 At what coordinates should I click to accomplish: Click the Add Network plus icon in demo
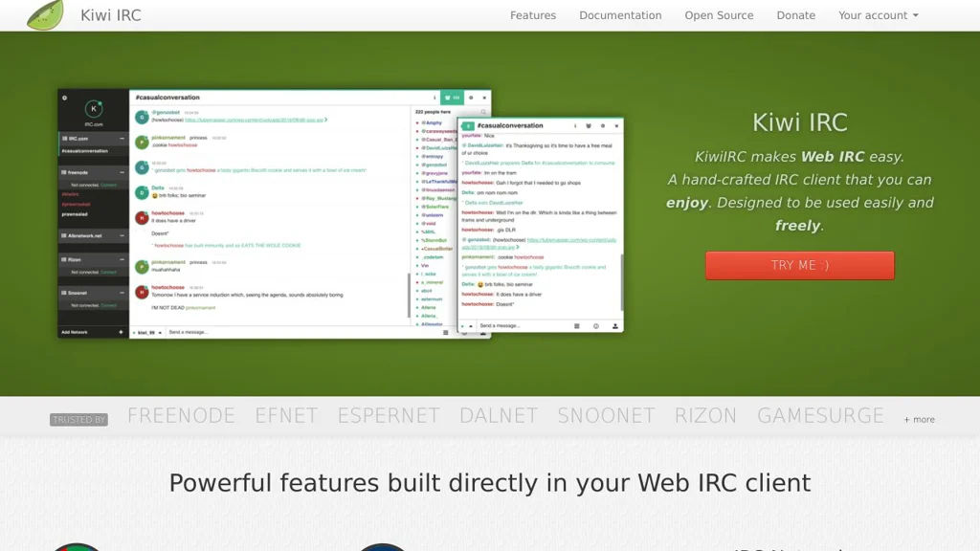pos(122,332)
